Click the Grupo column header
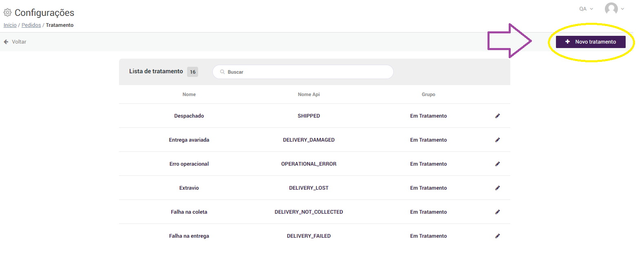The height and width of the screenshot is (276, 644). click(x=428, y=94)
